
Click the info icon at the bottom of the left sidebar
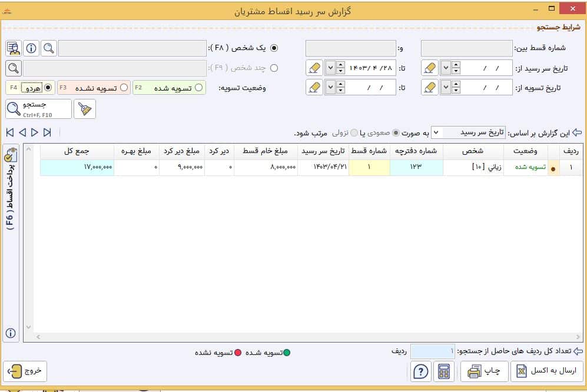(11, 333)
